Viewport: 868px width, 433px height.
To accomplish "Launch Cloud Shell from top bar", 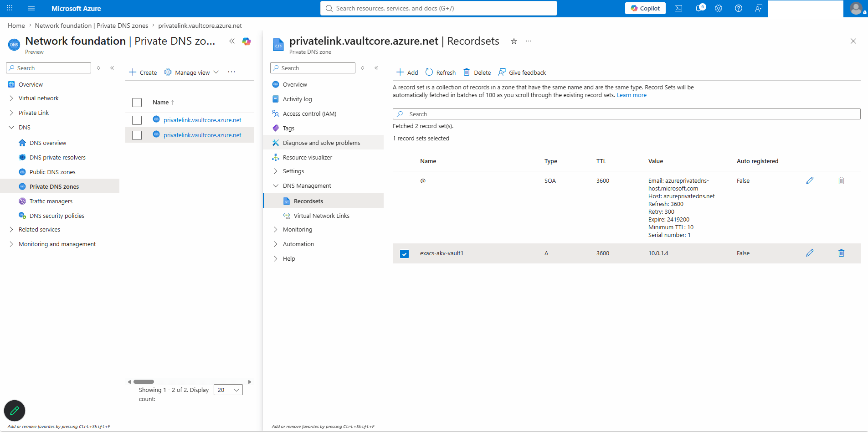I will pos(678,8).
